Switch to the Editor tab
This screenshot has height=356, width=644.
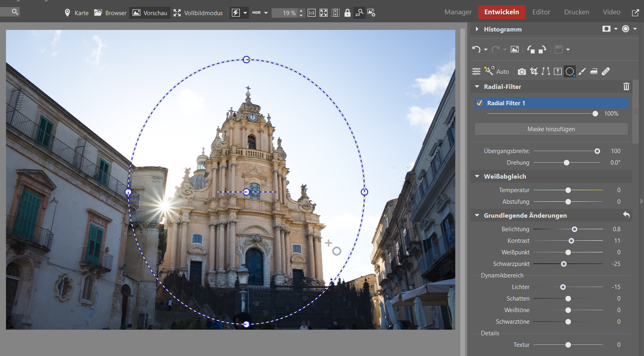click(x=541, y=12)
